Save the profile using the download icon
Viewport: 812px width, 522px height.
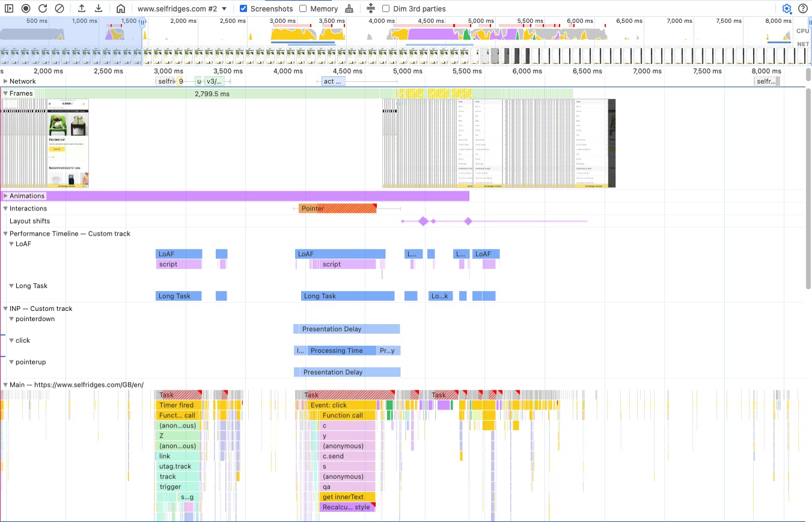point(98,8)
